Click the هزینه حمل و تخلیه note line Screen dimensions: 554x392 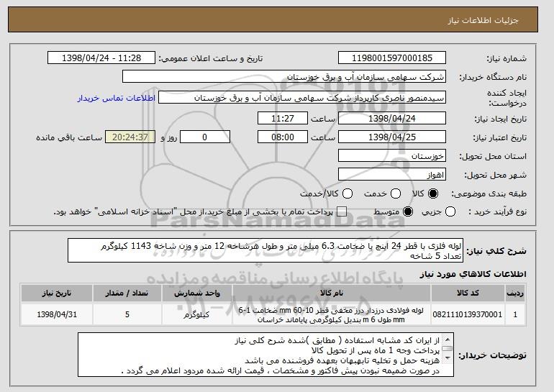tap(342, 360)
